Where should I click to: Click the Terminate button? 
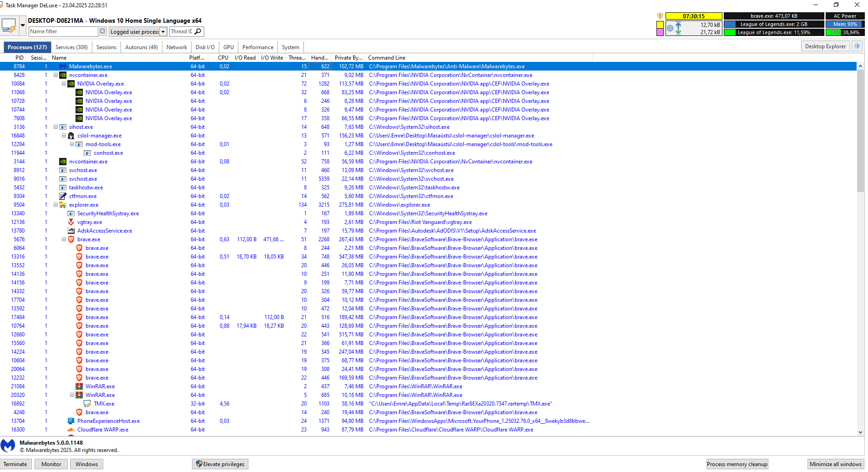click(x=15, y=464)
